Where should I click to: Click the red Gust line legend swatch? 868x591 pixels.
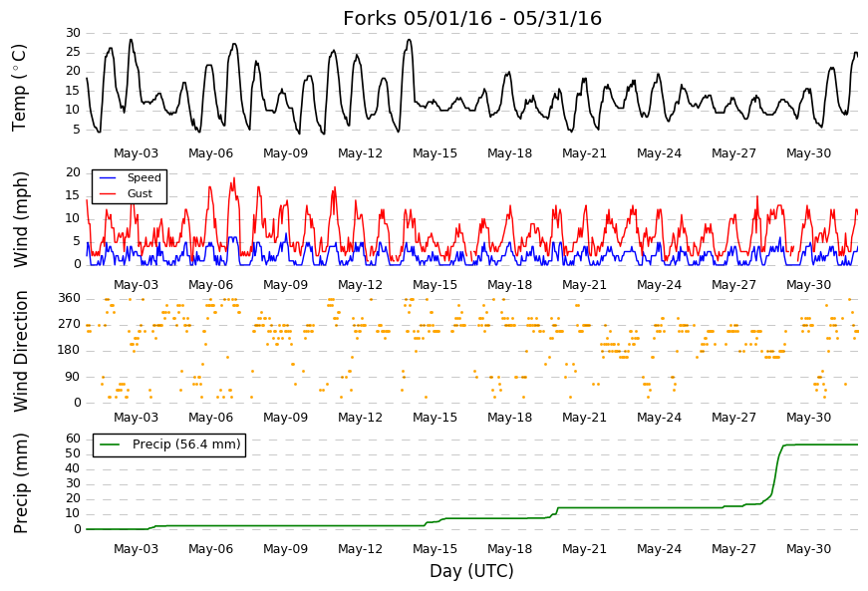(x=108, y=193)
